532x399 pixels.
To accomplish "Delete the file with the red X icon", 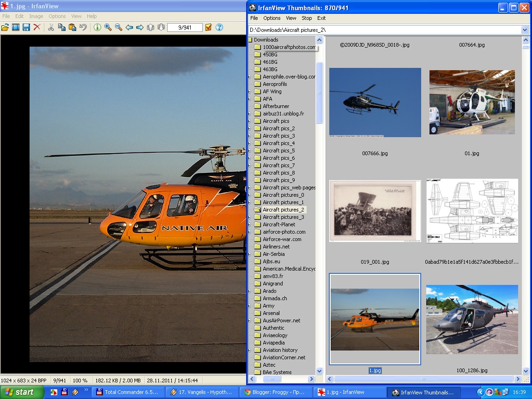I will (x=36, y=28).
